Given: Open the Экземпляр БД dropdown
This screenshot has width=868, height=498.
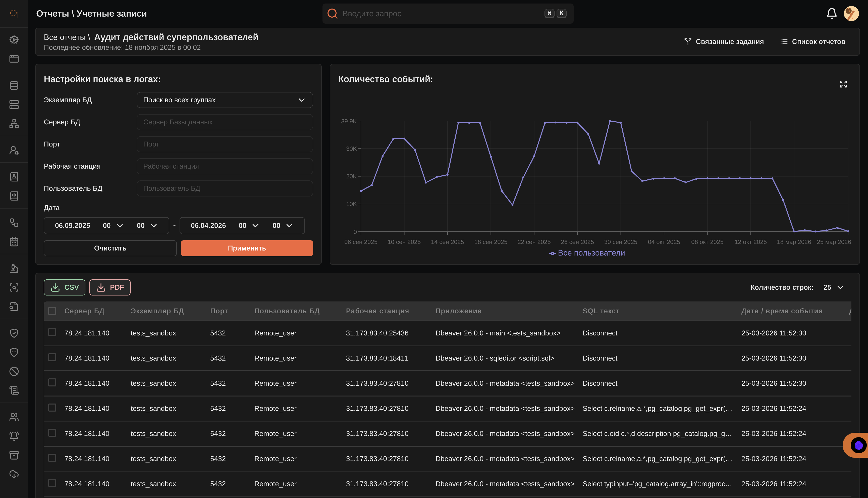Looking at the screenshot, I should pos(225,100).
